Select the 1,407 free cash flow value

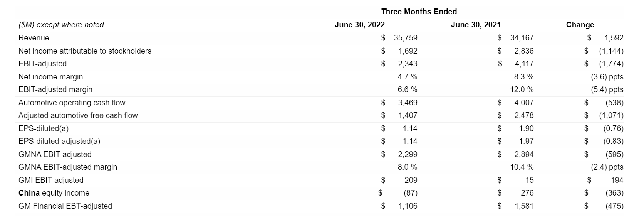pos(408,115)
